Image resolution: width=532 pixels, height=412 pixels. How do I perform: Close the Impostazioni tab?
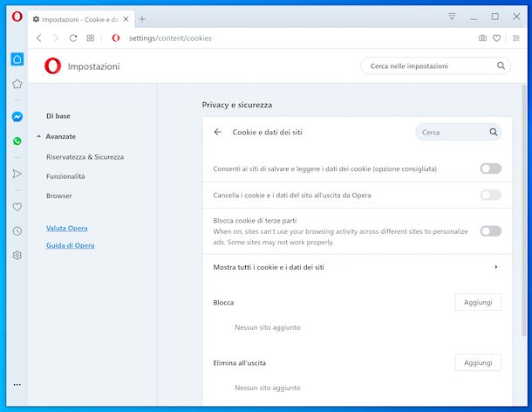(126, 19)
